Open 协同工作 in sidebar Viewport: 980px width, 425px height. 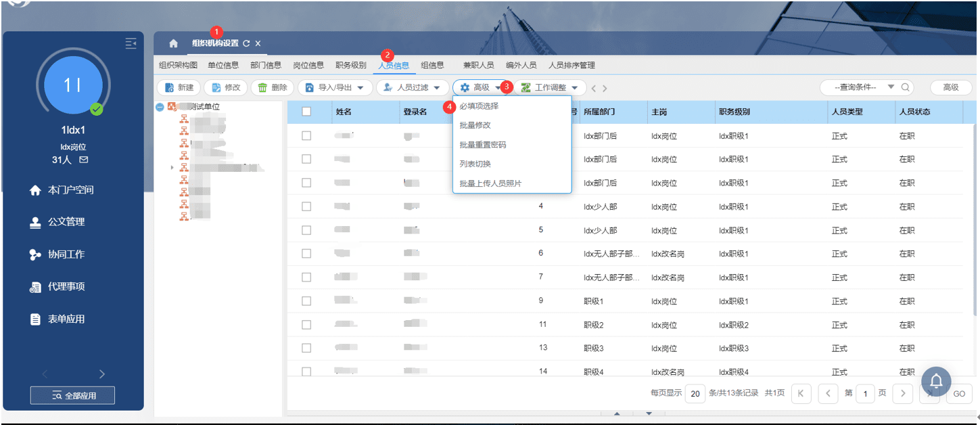click(x=57, y=254)
